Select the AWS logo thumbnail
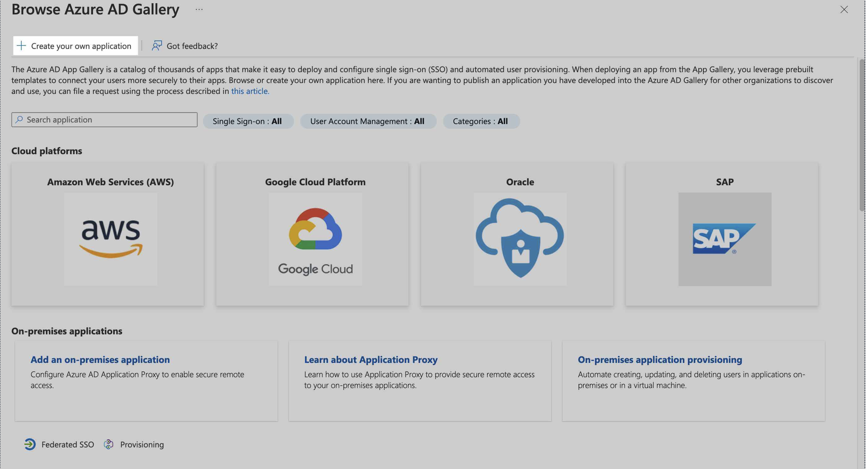The height and width of the screenshot is (469, 868). coord(110,239)
